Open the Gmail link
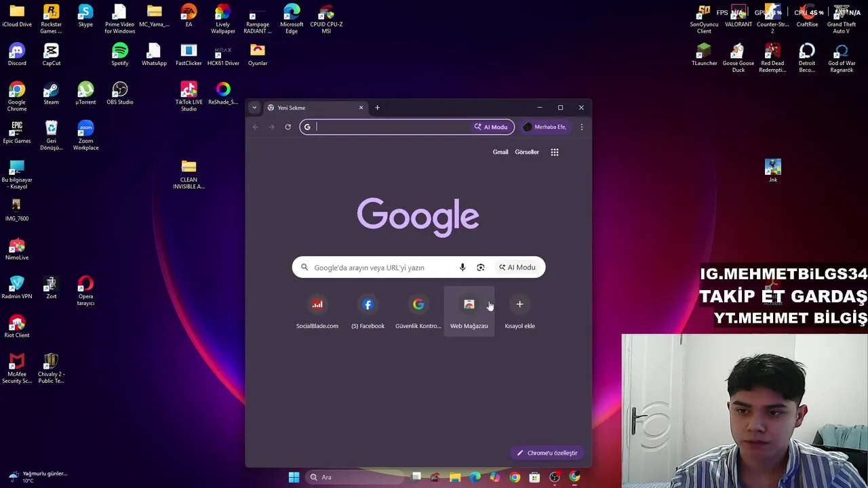Screen dimensions: 868x488 point(500,152)
